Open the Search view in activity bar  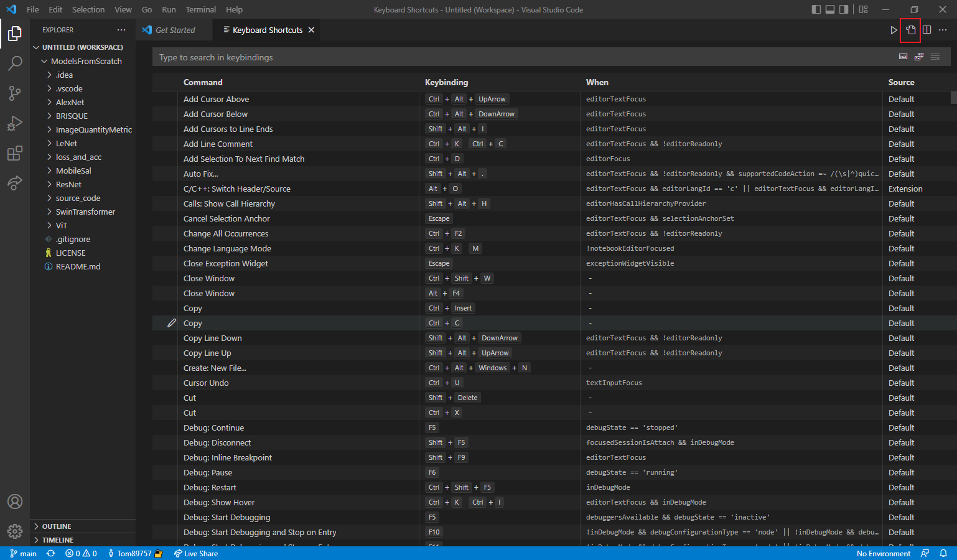click(15, 63)
